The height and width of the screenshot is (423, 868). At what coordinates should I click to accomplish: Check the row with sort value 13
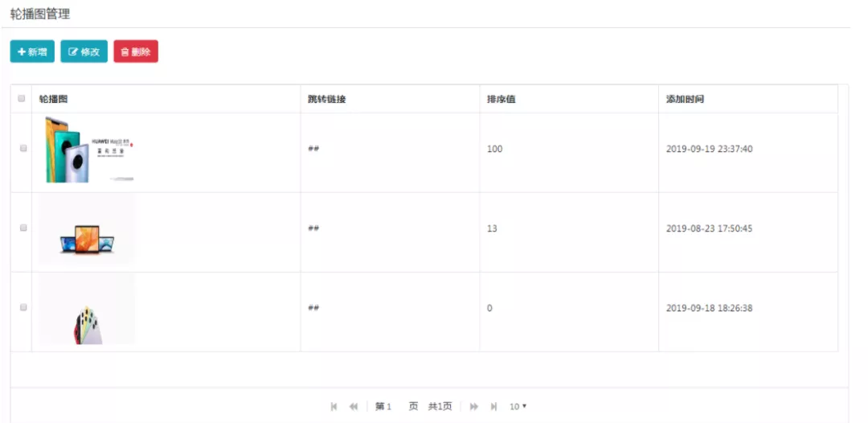(23, 228)
